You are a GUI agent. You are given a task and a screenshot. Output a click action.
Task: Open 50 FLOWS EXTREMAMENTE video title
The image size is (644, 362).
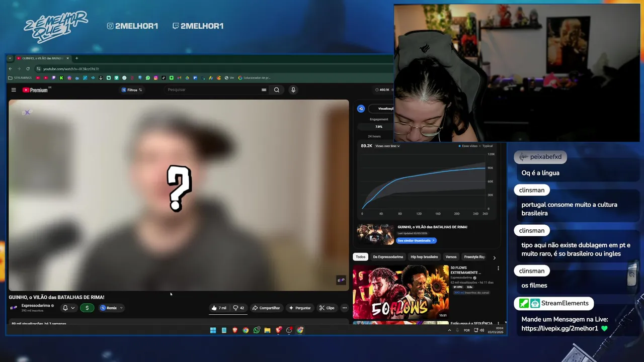pos(466,270)
